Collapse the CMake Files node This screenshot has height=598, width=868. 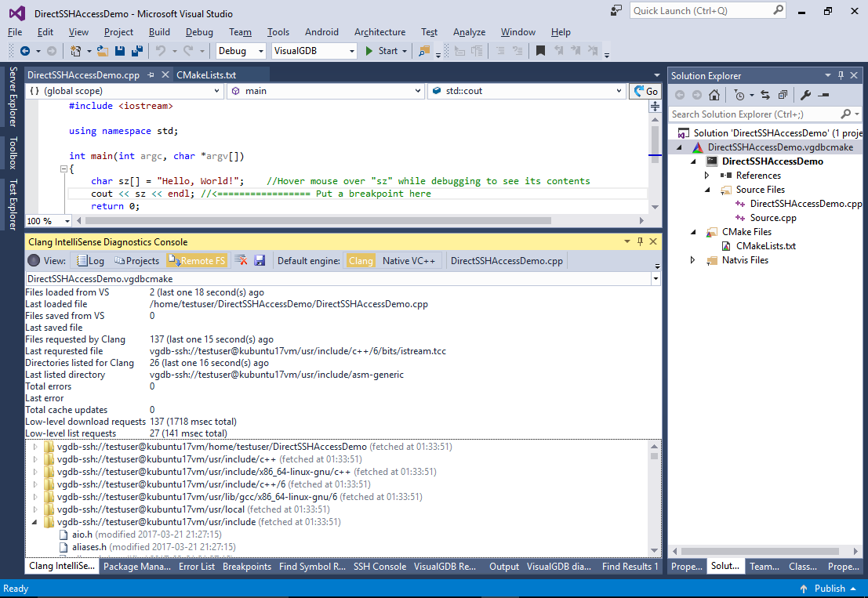point(692,232)
